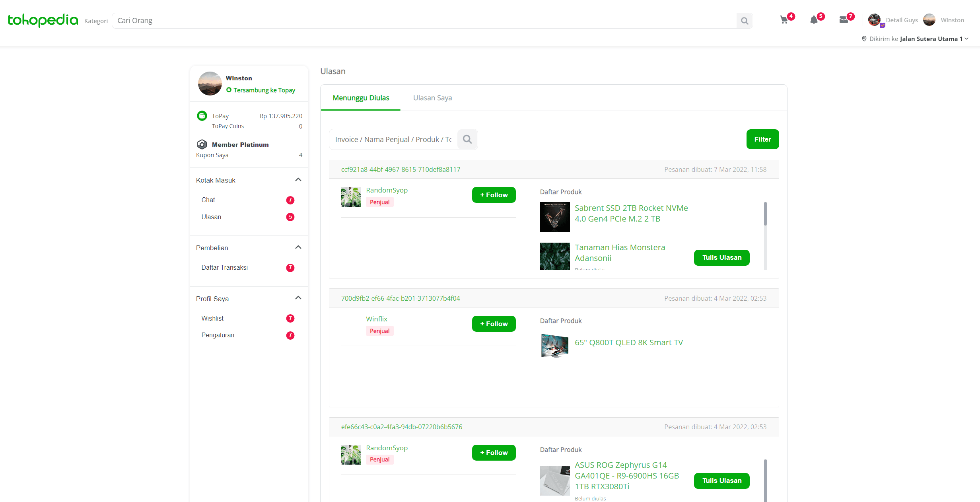This screenshot has width=980, height=502.
Task: Follow the first RandomSyop seller
Action: [x=494, y=195]
